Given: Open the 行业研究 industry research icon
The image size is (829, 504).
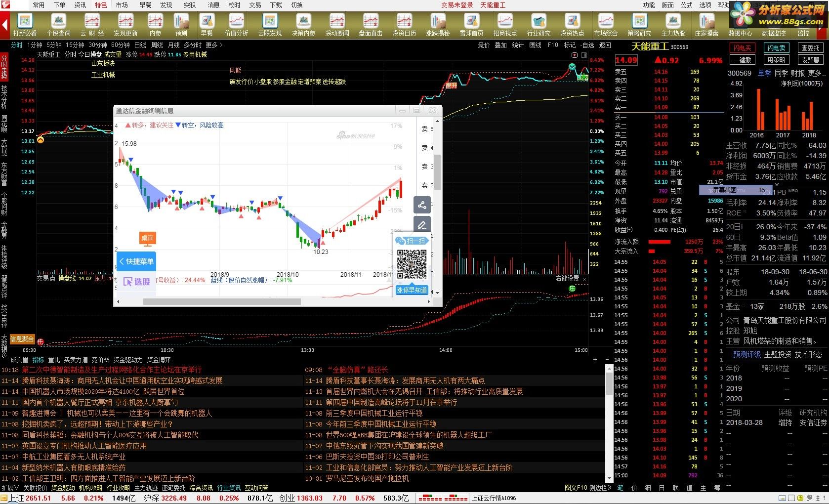Looking at the screenshot, I should coord(539,25).
